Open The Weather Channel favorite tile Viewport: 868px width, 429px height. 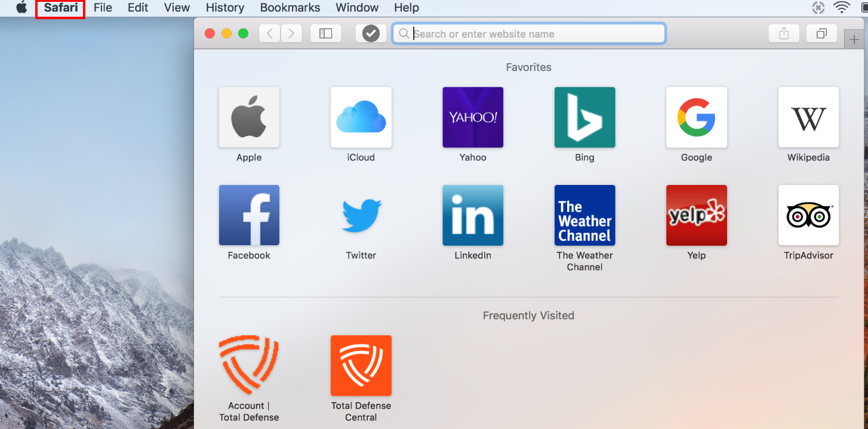tap(584, 215)
